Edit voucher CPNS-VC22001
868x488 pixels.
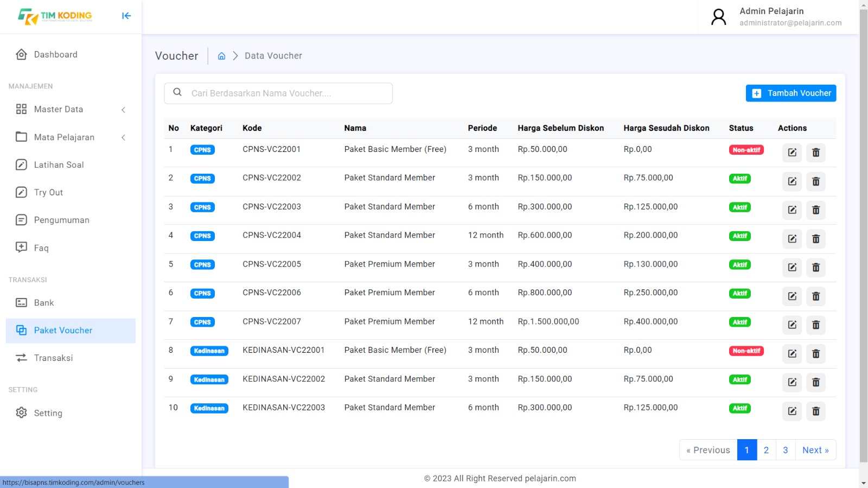pyautogui.click(x=792, y=153)
